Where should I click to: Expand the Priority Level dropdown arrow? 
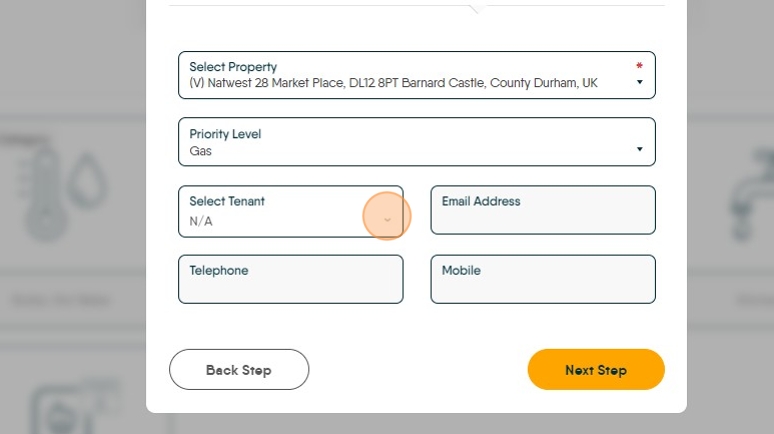[639, 149]
